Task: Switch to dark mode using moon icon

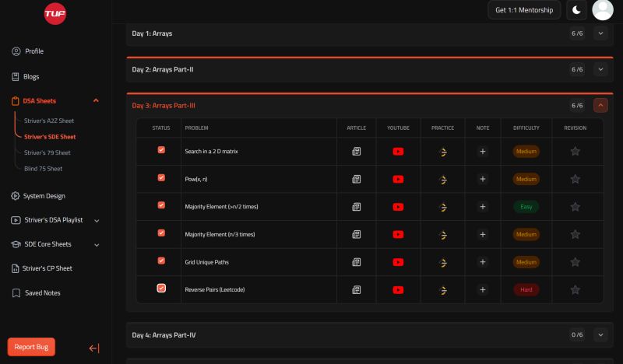Action: tap(576, 10)
